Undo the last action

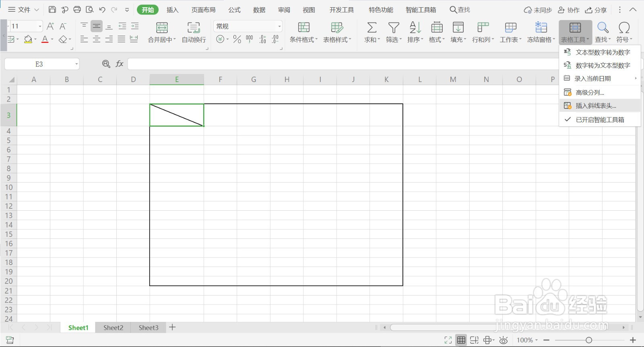click(x=102, y=10)
